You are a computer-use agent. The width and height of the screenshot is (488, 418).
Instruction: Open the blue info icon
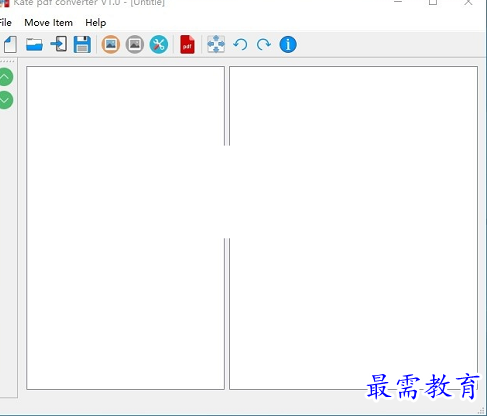click(288, 44)
